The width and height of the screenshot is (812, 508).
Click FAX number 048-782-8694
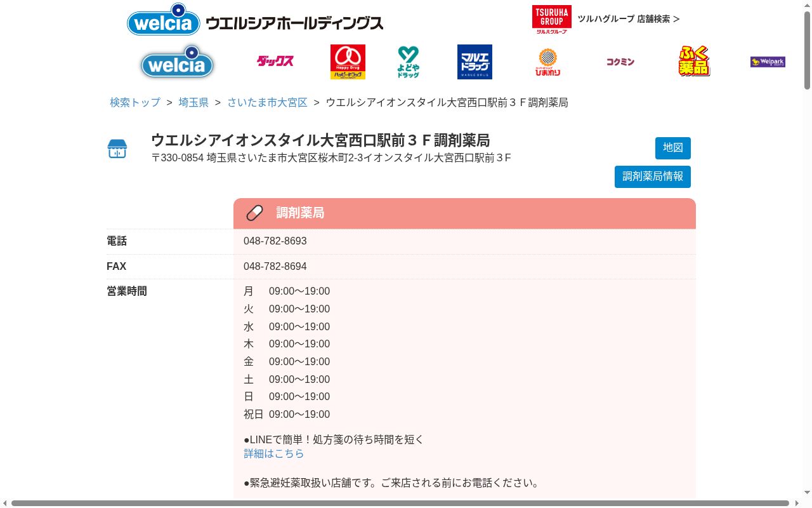pyautogui.click(x=275, y=266)
